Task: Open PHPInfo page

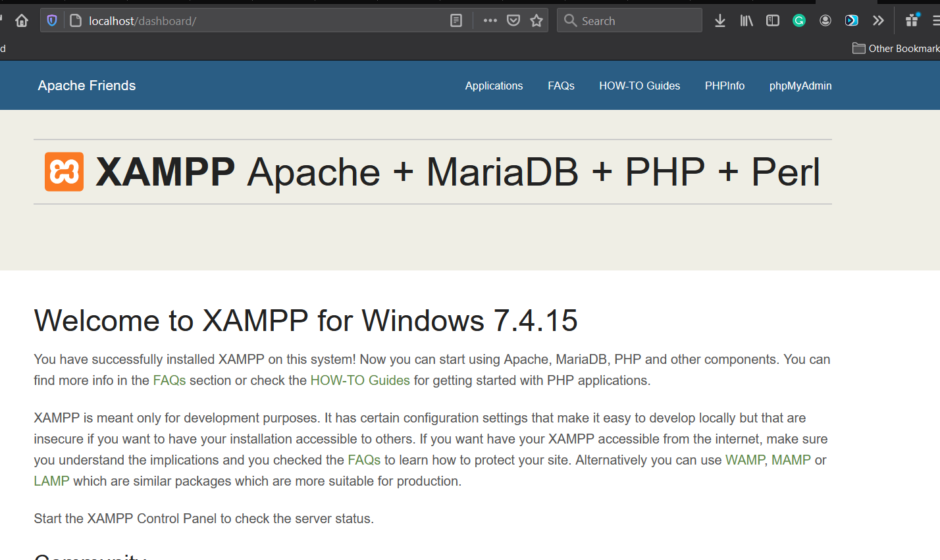Action: click(x=725, y=86)
